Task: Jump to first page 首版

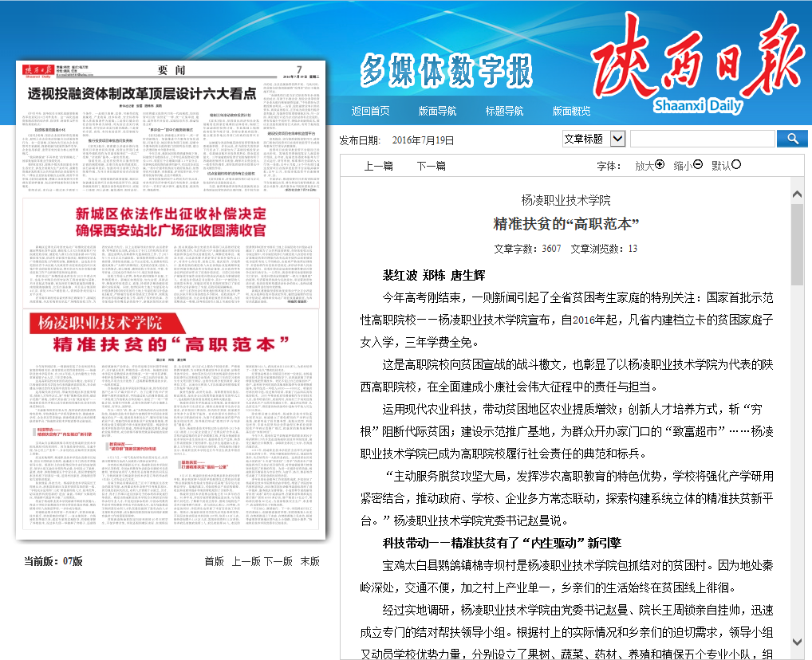Action: pos(214,561)
